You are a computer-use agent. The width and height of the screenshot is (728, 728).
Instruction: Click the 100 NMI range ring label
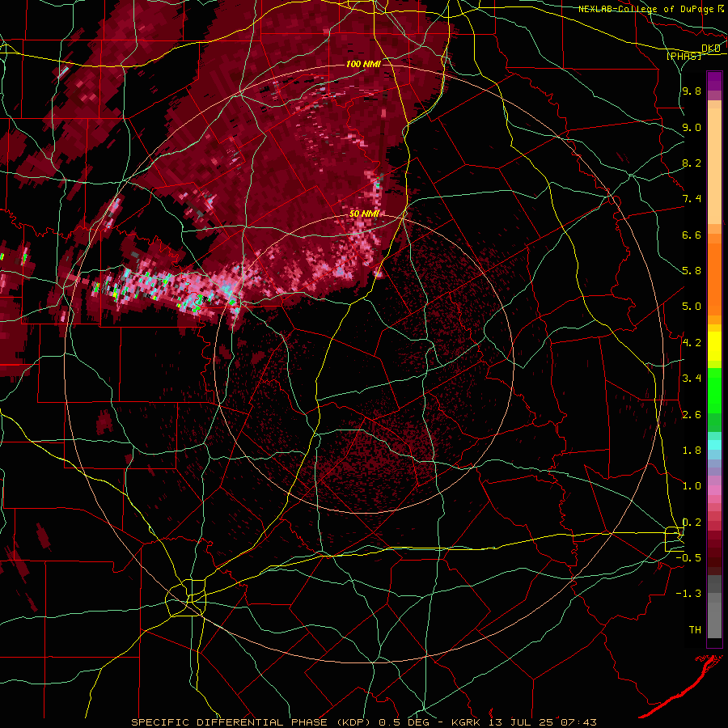point(363,64)
